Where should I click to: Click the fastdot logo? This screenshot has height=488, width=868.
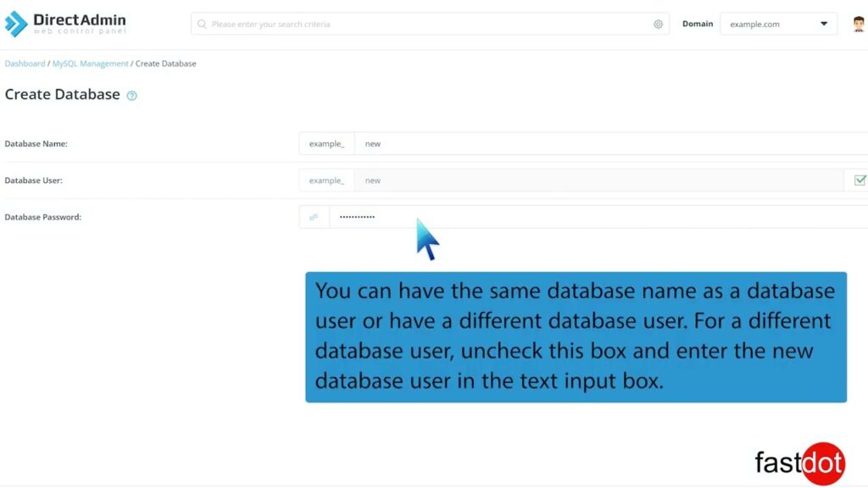click(x=798, y=463)
